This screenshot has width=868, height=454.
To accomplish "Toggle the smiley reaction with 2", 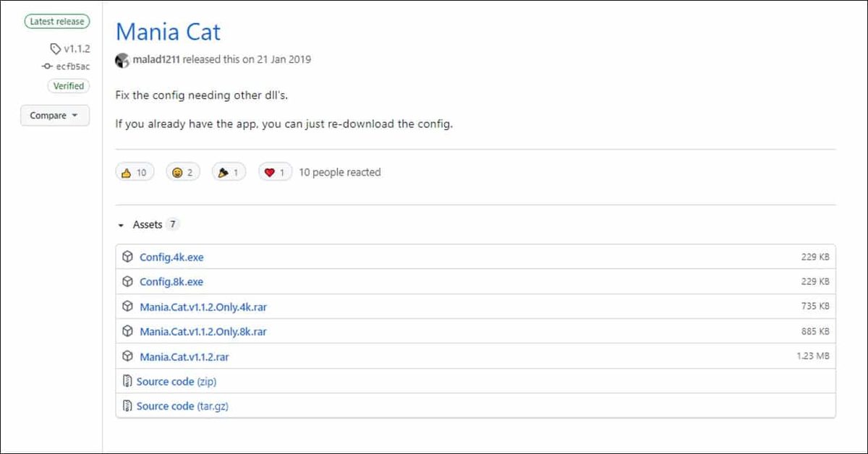I will tap(183, 172).
